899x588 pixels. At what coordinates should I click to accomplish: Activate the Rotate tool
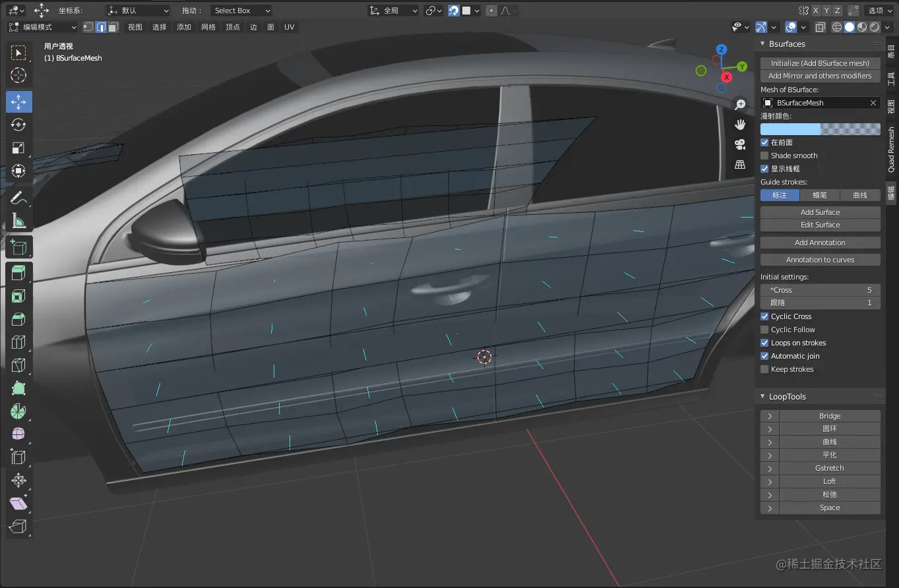[18, 125]
